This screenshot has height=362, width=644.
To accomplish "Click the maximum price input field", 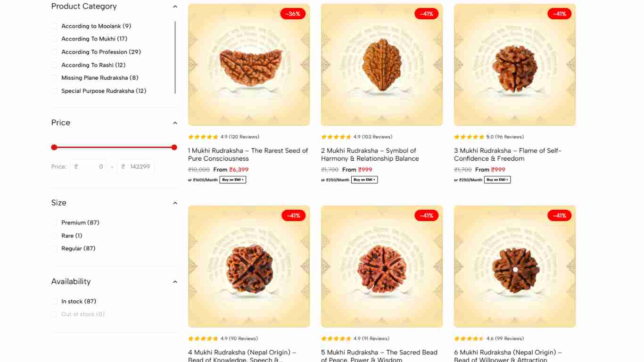I will [138, 167].
